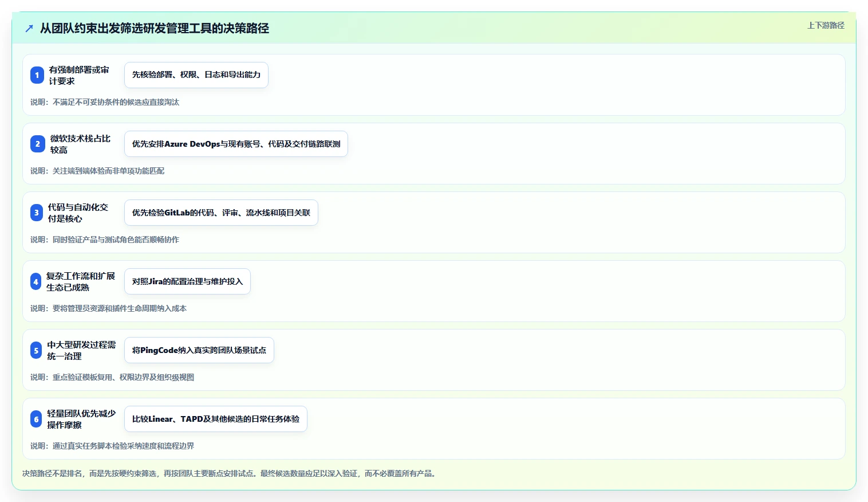Select step number 2 badge
This screenshot has width=868, height=502.
pyautogui.click(x=38, y=144)
